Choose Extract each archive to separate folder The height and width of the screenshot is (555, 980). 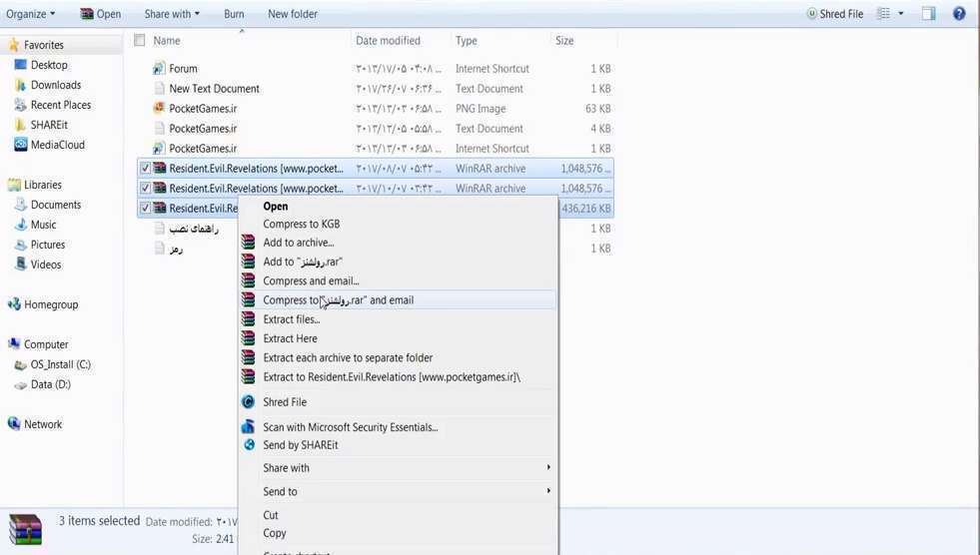pyautogui.click(x=348, y=357)
